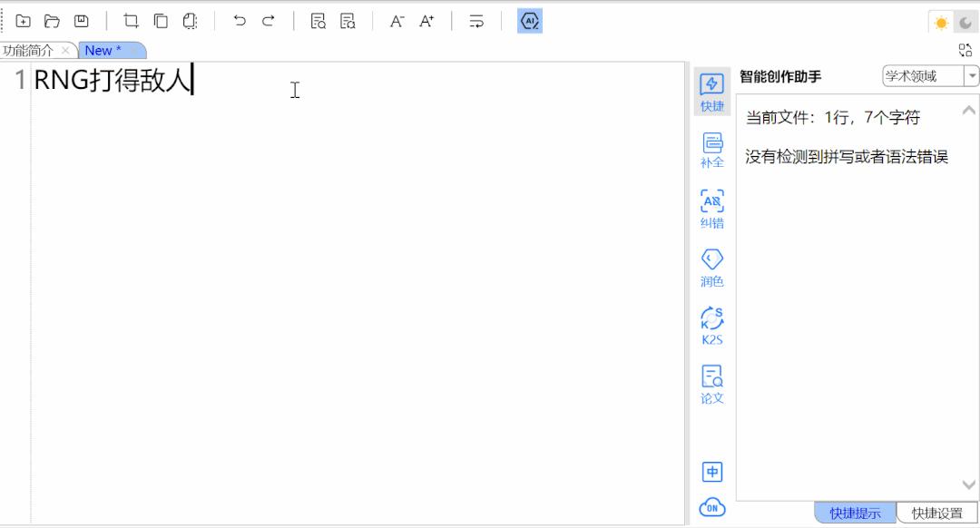Screen dimensions: 980x528
Task: Increase the editor font size
Action: (x=426, y=21)
